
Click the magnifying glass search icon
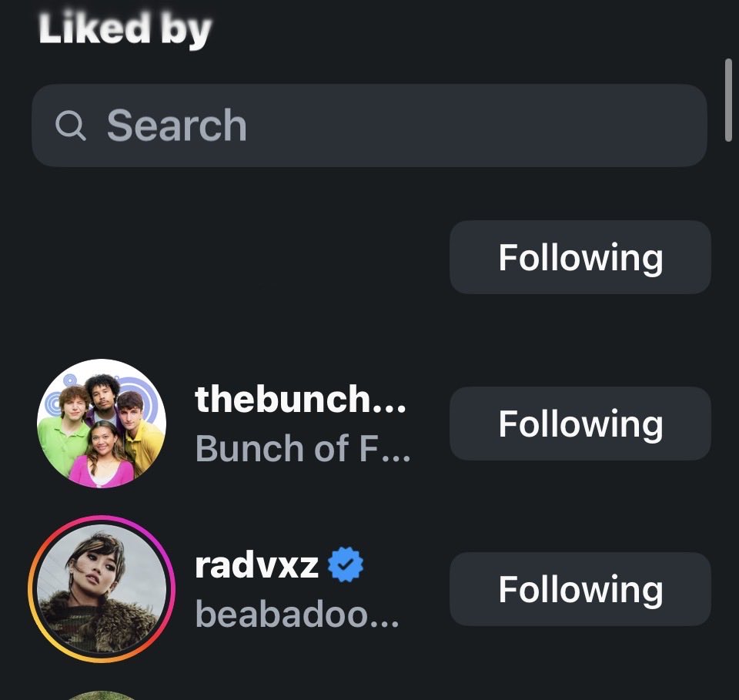click(x=71, y=126)
